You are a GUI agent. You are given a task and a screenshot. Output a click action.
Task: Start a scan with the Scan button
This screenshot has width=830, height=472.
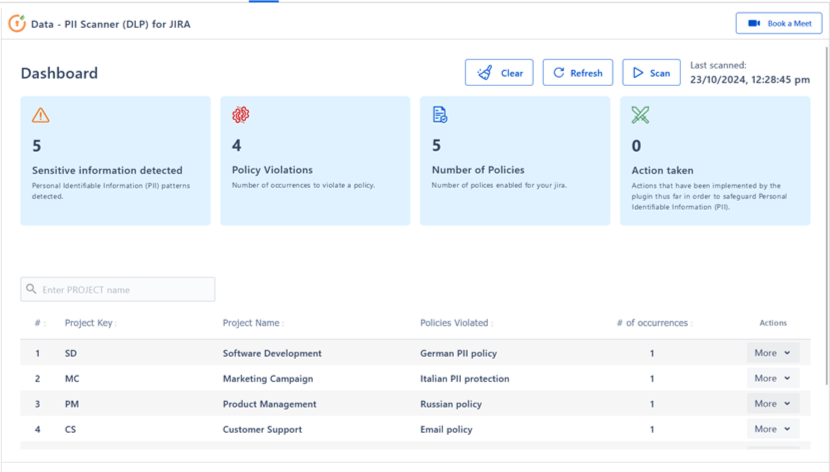(651, 73)
